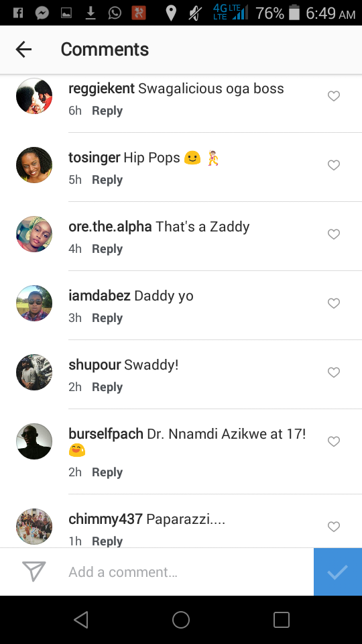Reply to reggiekent's comment
Viewport: 362px width, 644px height.
[107, 111]
